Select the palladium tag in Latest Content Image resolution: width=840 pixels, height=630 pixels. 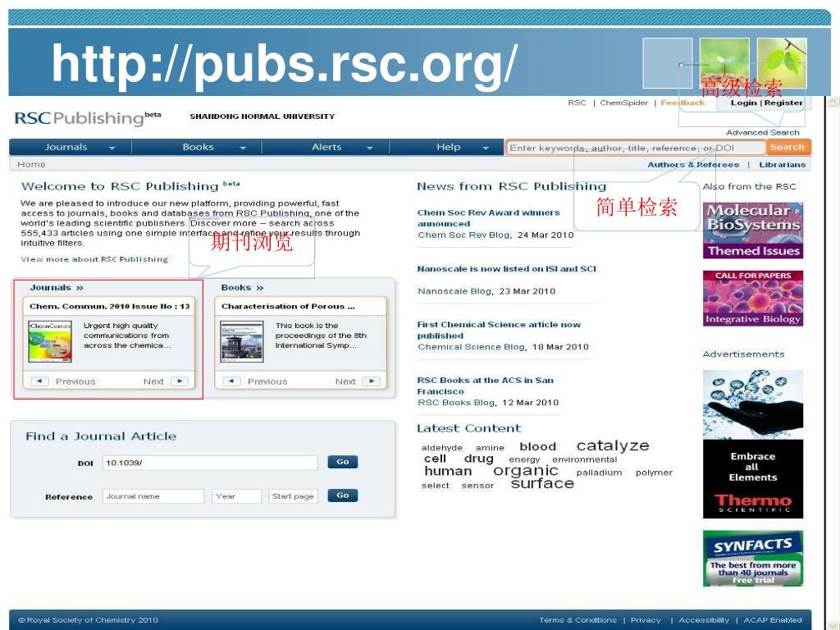599,472
